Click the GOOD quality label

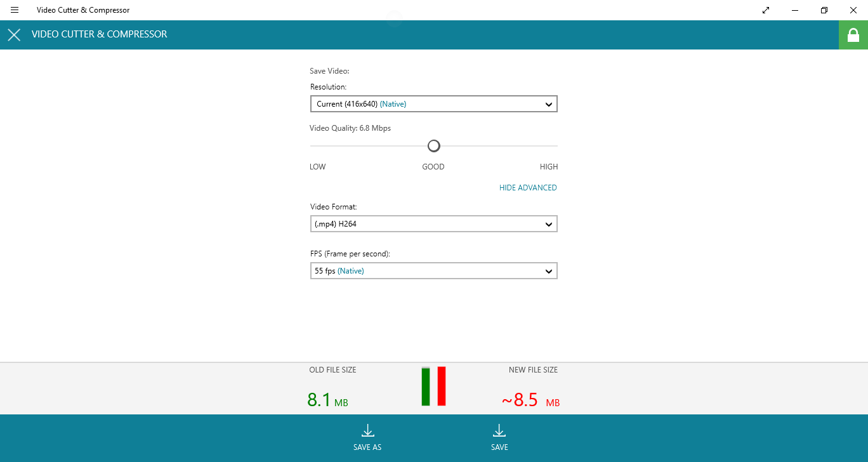433,167
